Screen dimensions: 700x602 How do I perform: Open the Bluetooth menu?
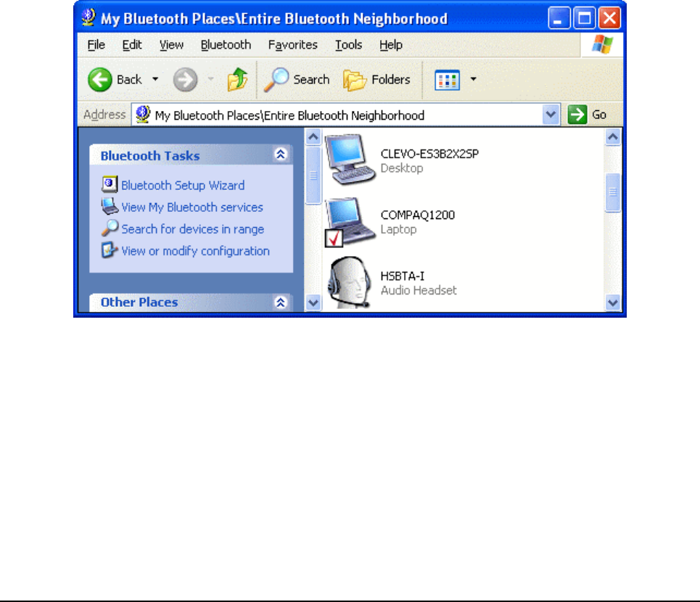point(226,45)
